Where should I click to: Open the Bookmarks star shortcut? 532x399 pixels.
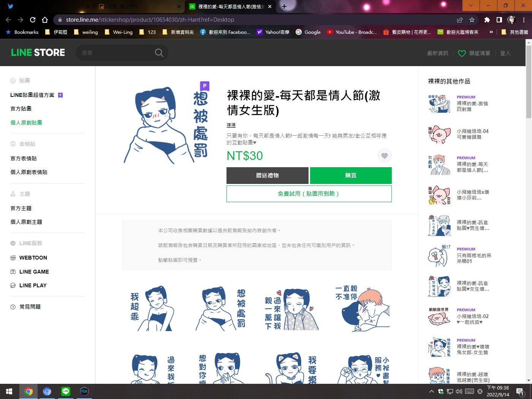click(x=22, y=32)
